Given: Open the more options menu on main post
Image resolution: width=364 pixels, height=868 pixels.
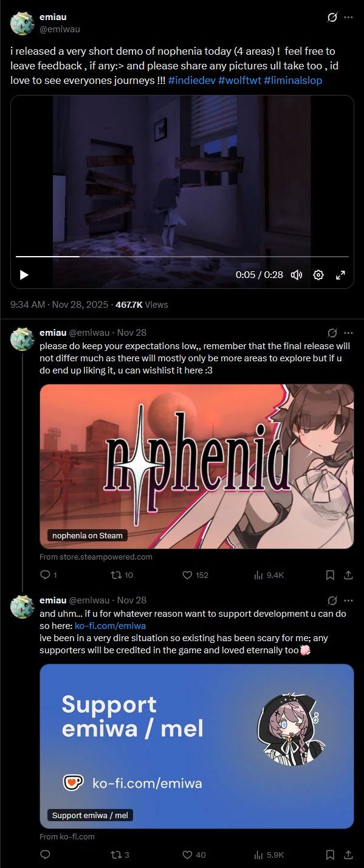Looking at the screenshot, I should pos(348,18).
